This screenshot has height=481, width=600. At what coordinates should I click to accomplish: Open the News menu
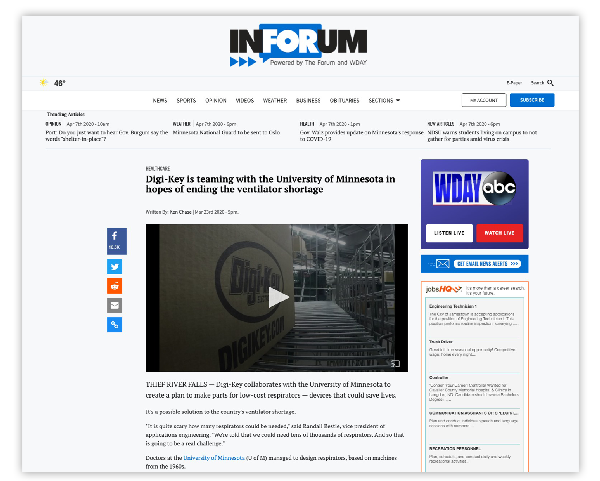(160, 100)
